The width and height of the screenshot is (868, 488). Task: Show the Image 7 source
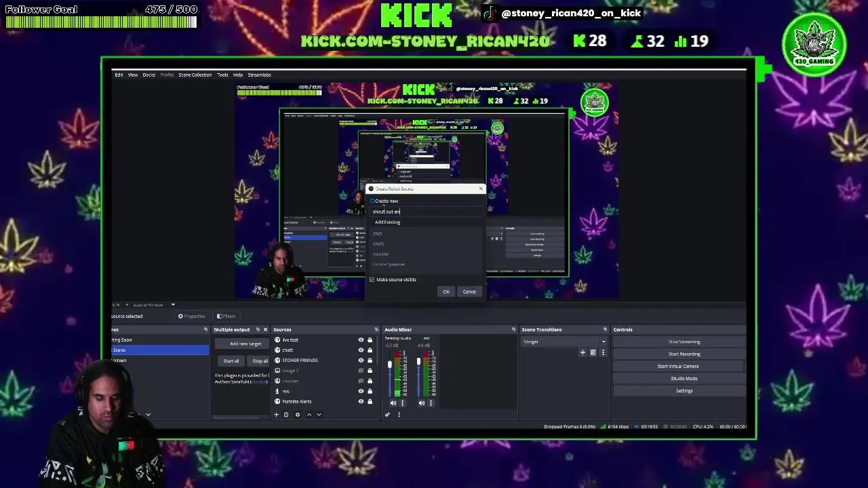tap(361, 371)
